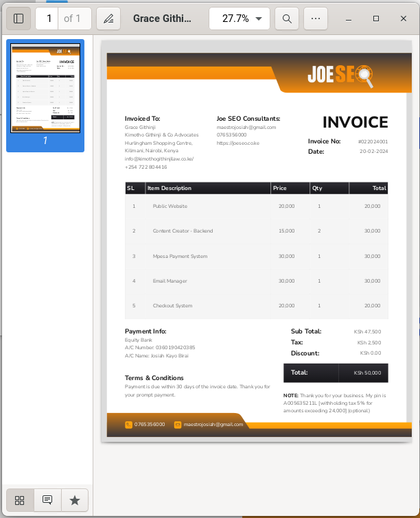
Task: Click the page number input field
Action: [47, 19]
